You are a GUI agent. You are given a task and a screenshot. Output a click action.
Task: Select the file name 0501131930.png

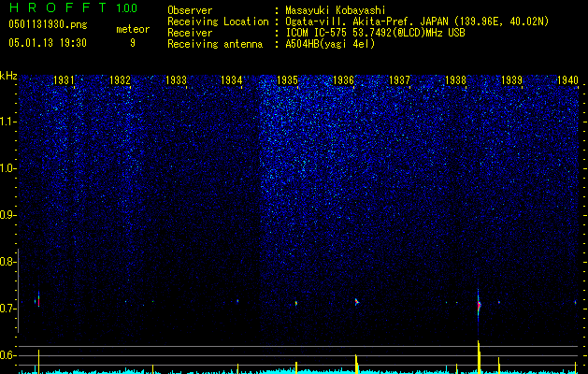(48, 24)
